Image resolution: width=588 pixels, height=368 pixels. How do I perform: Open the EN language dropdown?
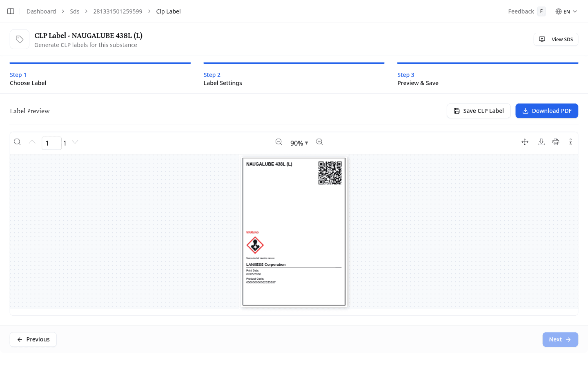pyautogui.click(x=566, y=11)
